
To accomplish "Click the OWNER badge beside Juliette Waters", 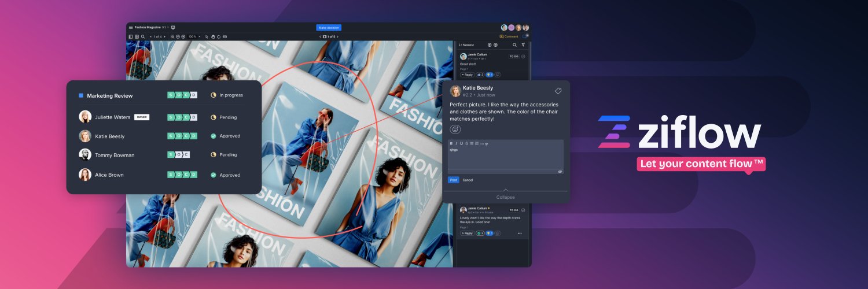I will click(x=142, y=117).
